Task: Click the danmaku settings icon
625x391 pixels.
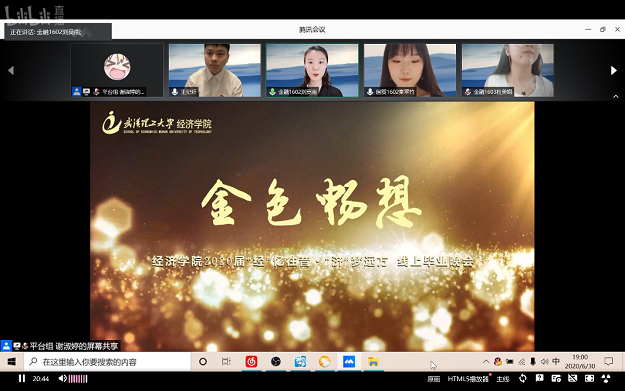Action: [556, 378]
